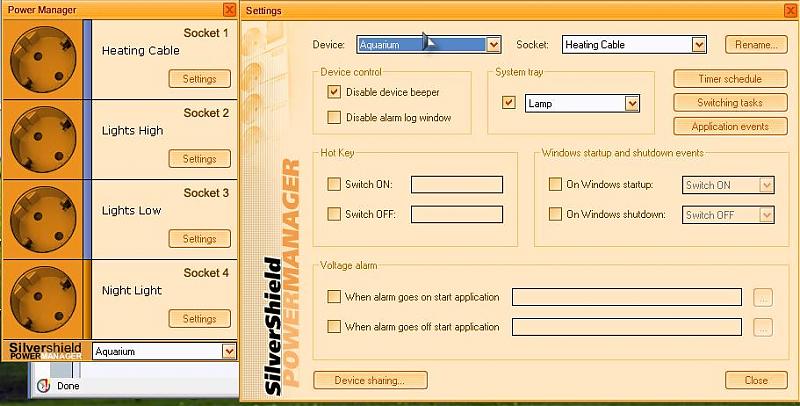The width and height of the screenshot is (800, 406).
Task: Click the alarm goes on application path field
Action: coord(627,297)
